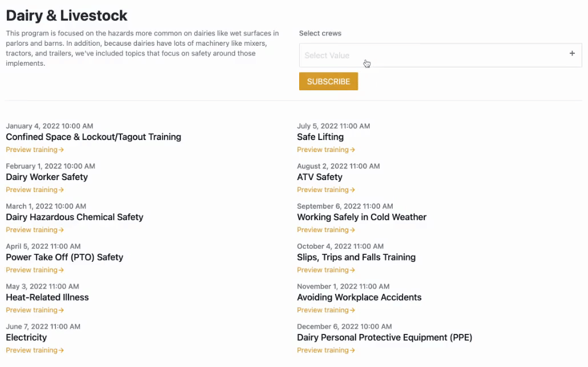Preview training for Confined Space & Lockout/Tagout
The image size is (588, 367).
click(35, 150)
